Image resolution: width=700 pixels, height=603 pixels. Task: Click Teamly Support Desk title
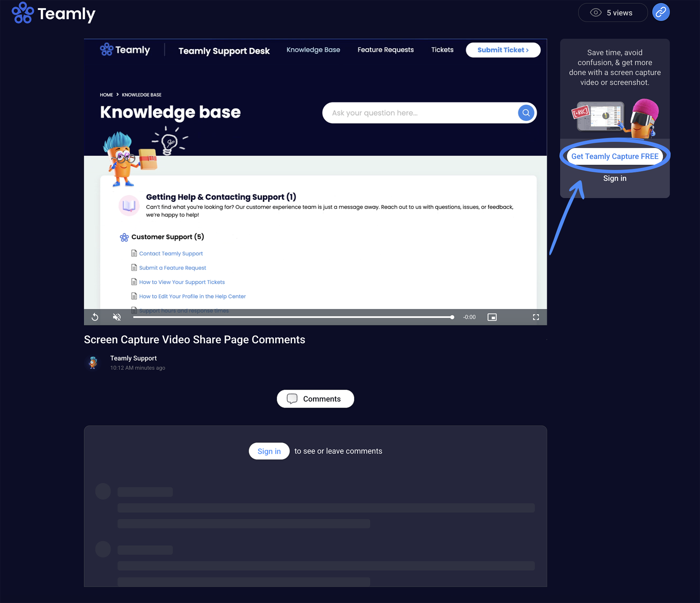(224, 51)
